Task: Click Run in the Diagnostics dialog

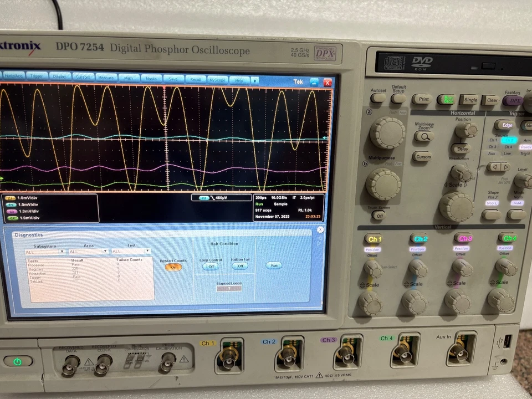Action: [274, 265]
